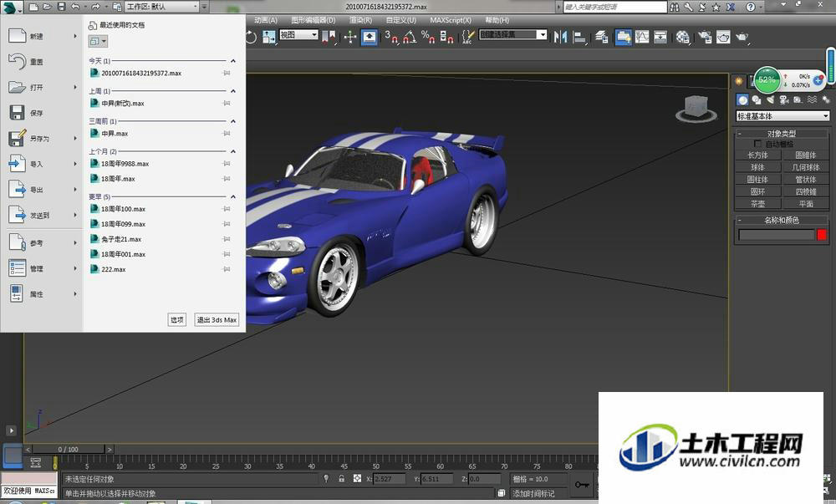Pin the 中异.max recent file
This screenshot has width=836, height=504.
[x=227, y=133]
